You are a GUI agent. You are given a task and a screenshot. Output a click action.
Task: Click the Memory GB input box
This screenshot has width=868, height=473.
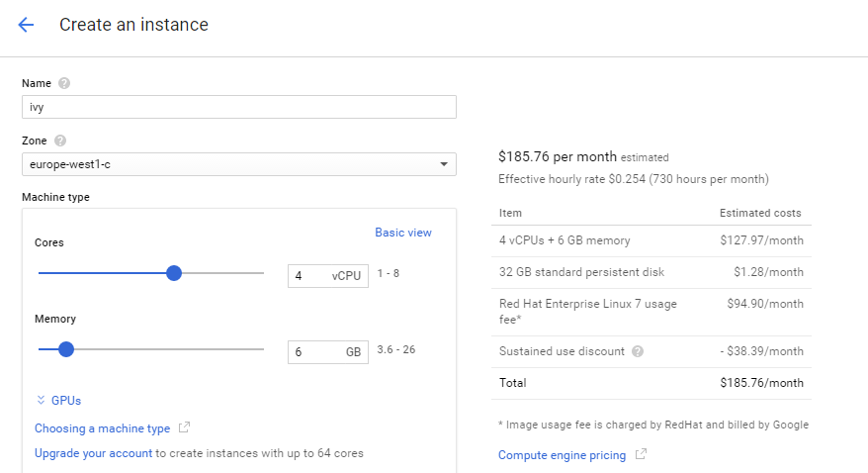(x=314, y=352)
